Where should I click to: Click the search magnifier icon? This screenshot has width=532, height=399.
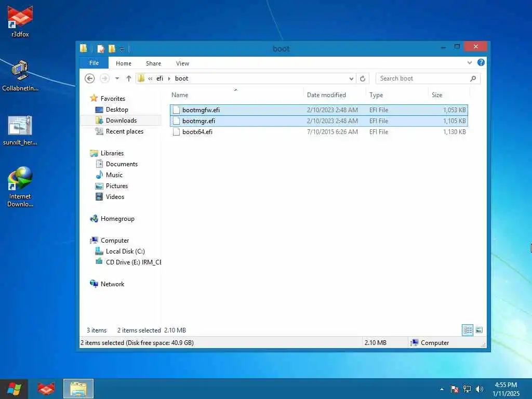(473, 79)
